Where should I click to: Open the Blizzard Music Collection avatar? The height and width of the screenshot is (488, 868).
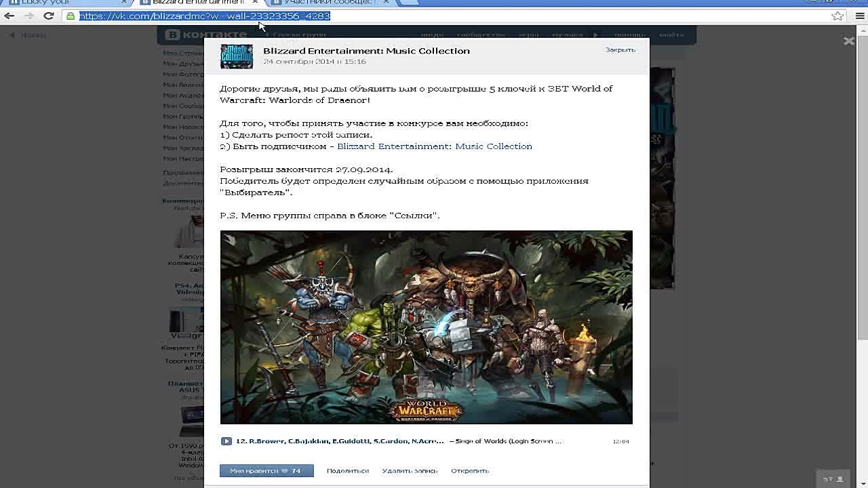(237, 56)
